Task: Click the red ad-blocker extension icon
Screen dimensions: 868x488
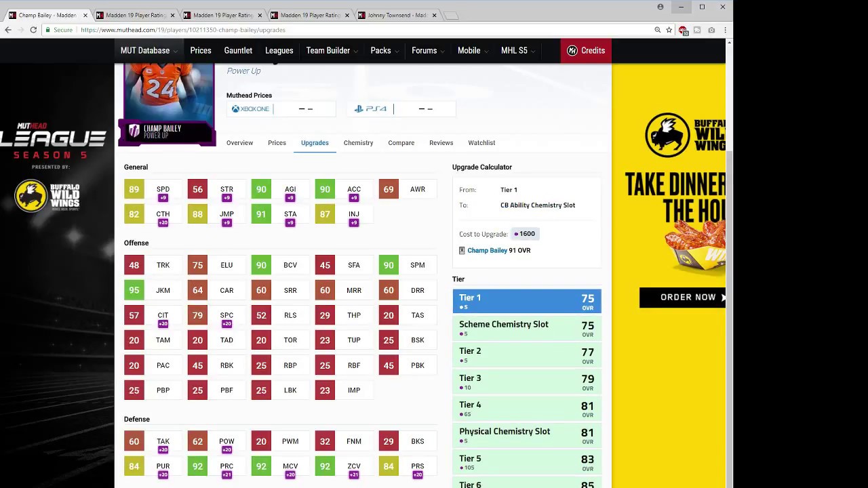Action: tap(683, 30)
